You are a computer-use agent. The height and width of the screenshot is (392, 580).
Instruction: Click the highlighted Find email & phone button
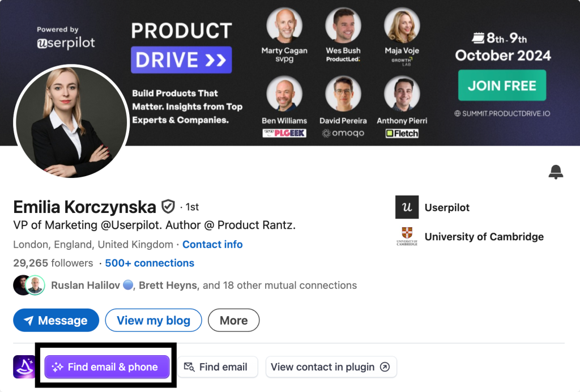(106, 367)
